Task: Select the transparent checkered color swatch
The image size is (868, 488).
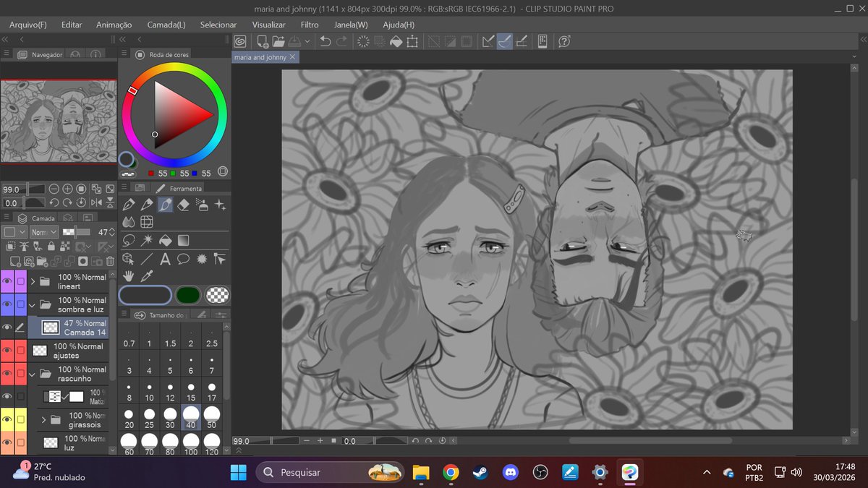Action: (x=217, y=294)
